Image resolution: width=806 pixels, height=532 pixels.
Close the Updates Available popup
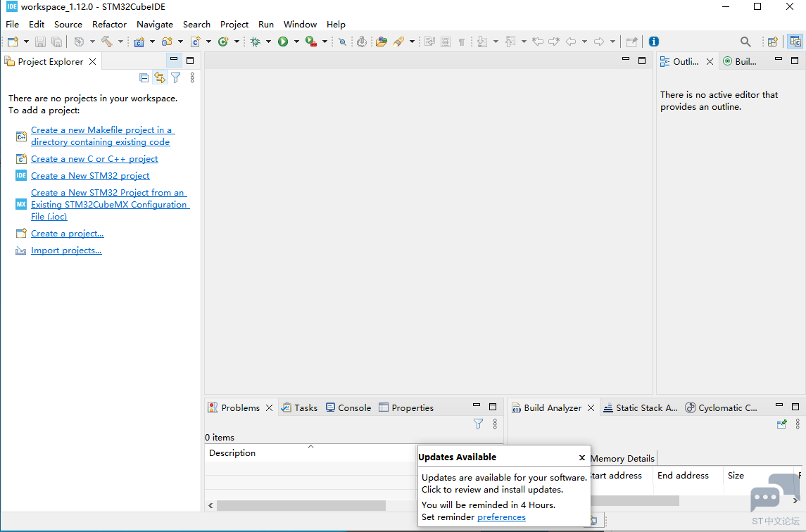tap(582, 457)
